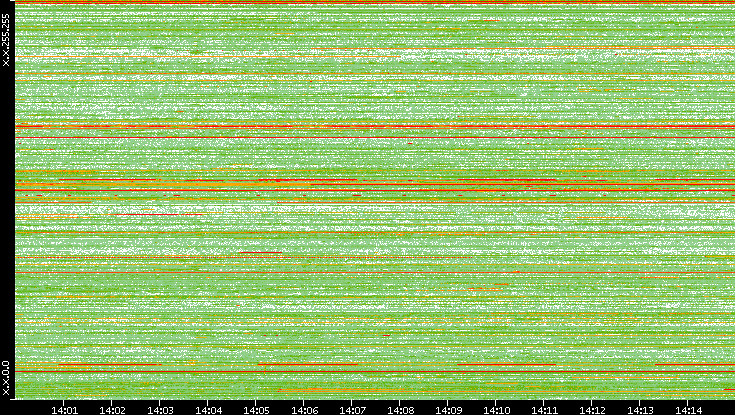Click the 14:11 time axis label
The height and width of the screenshot is (415, 735).
point(544,410)
